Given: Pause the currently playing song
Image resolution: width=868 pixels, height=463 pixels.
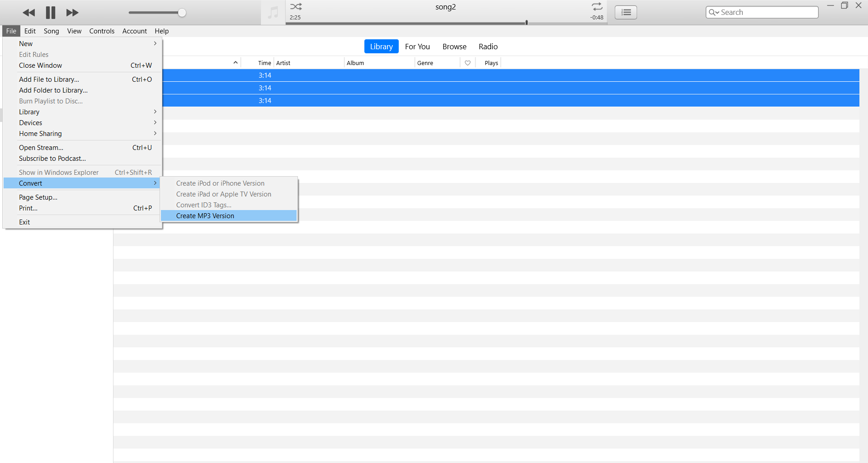Looking at the screenshot, I should (50, 13).
